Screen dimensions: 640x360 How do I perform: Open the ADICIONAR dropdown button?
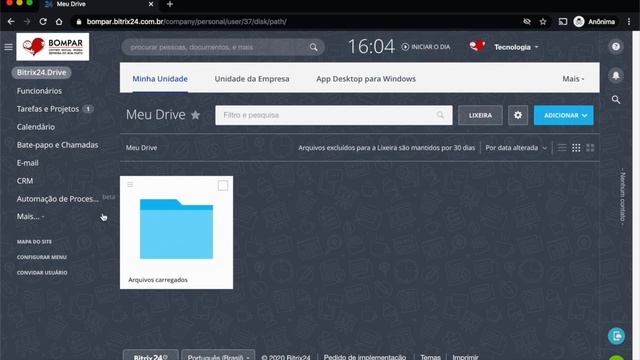tap(564, 116)
